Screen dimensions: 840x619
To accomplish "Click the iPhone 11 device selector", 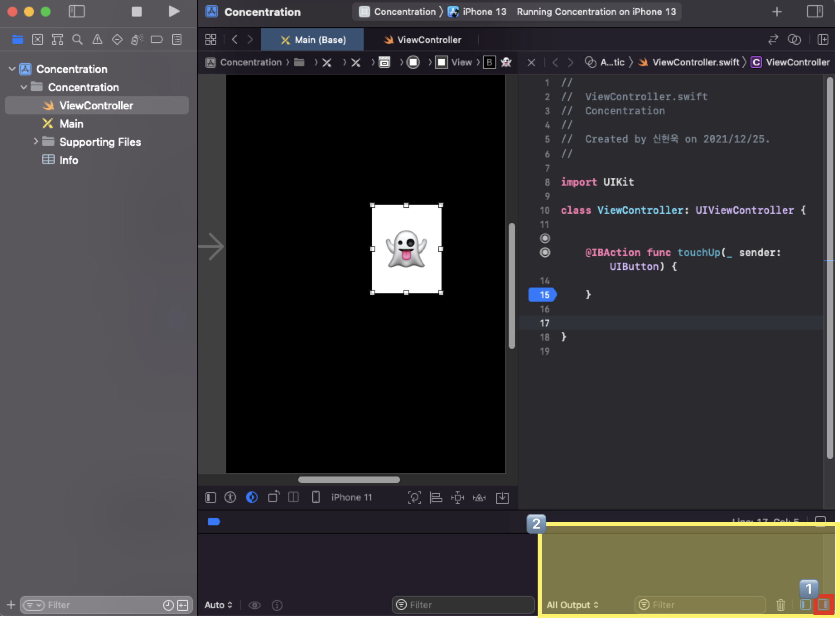I will pos(351,497).
